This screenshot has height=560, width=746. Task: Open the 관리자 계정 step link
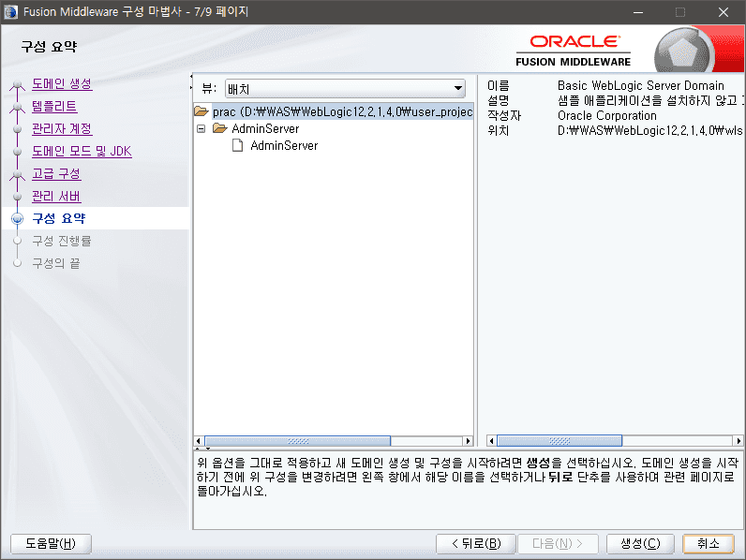click(x=62, y=129)
